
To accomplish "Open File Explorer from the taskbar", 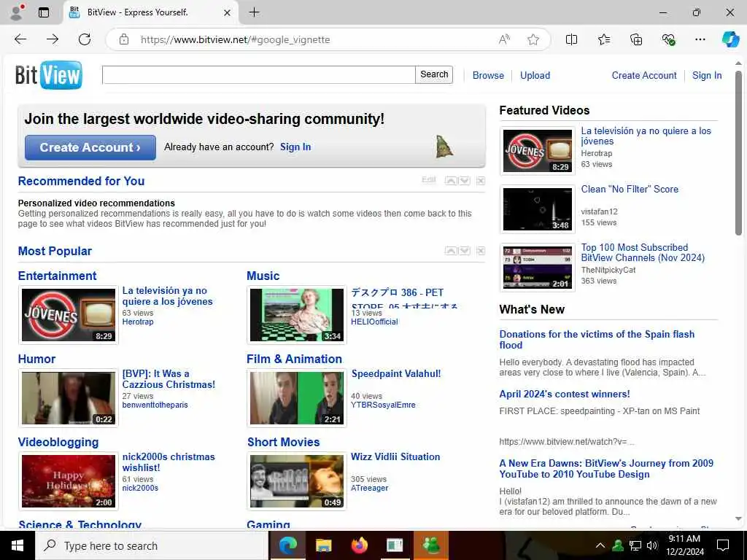I will (323, 545).
